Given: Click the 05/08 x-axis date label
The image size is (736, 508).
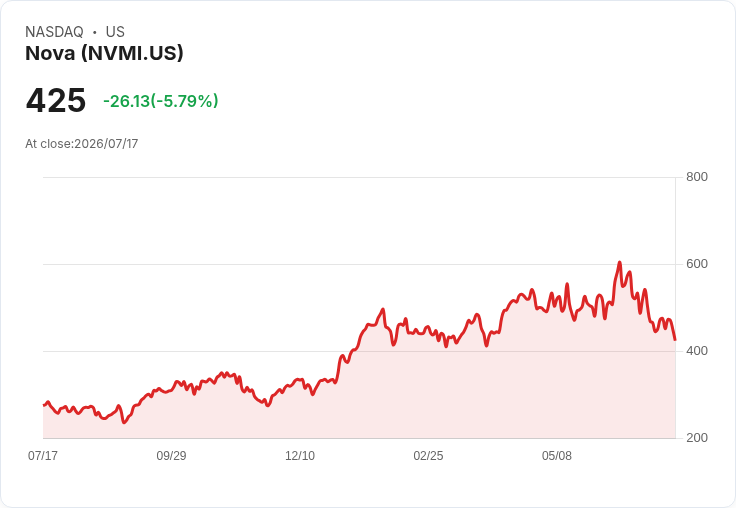Looking at the screenshot, I should pos(557,455).
